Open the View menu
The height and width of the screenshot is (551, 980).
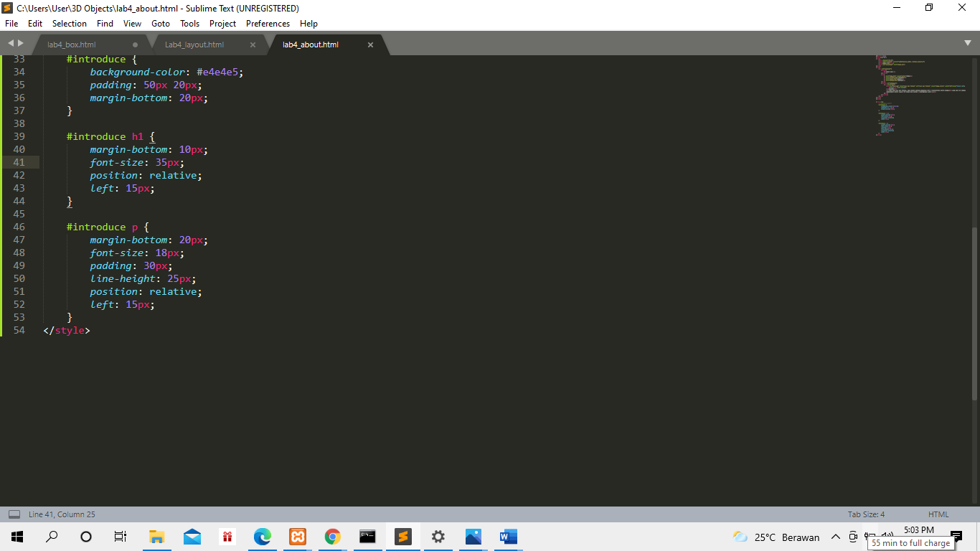click(x=132, y=24)
